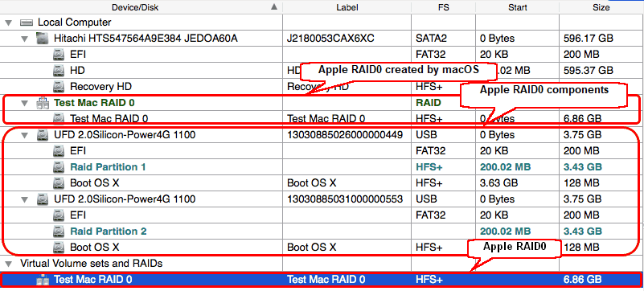
Task: Select Virtual Volume sets and RAIDs heading
Action: tap(91, 263)
